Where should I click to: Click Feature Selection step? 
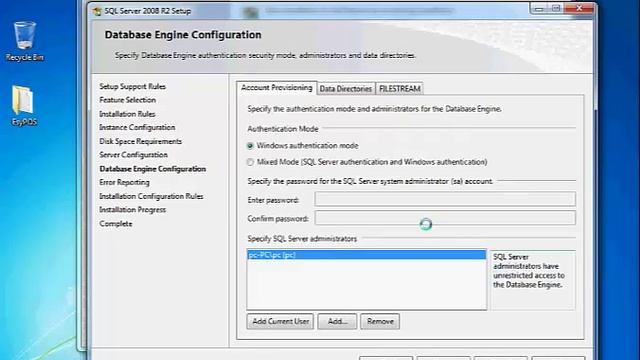click(127, 100)
